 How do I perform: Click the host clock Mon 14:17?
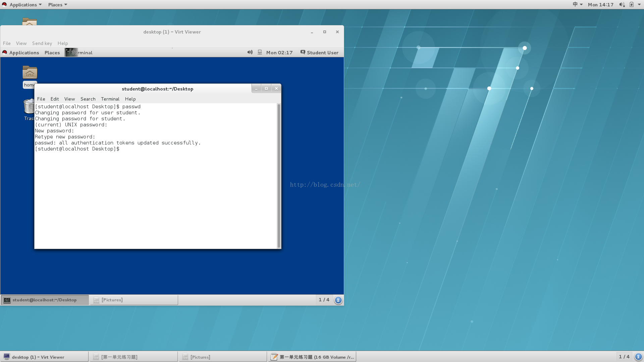point(600,4)
